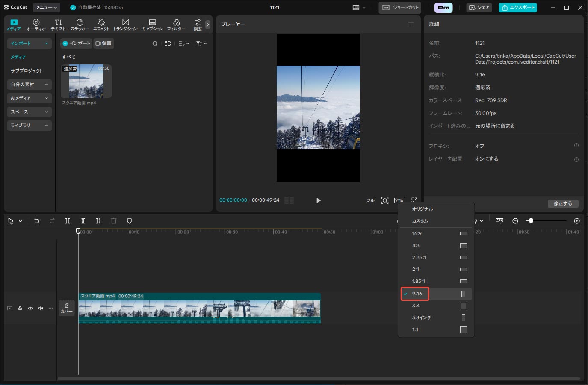Viewport: 588px width, 385px height.
Task: Mute the video track audio
Action: pyautogui.click(x=41, y=308)
